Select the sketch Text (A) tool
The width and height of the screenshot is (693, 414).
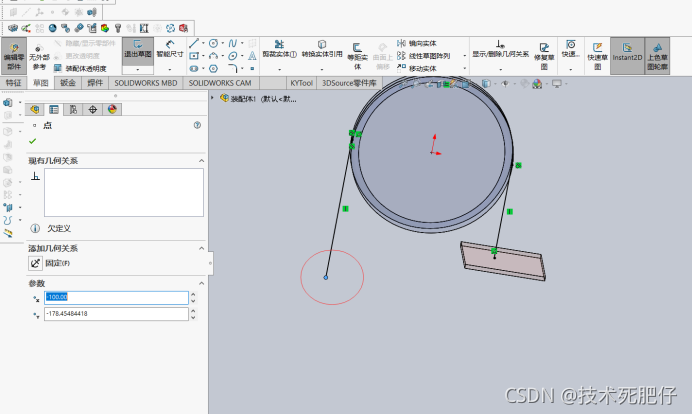pyautogui.click(x=252, y=56)
